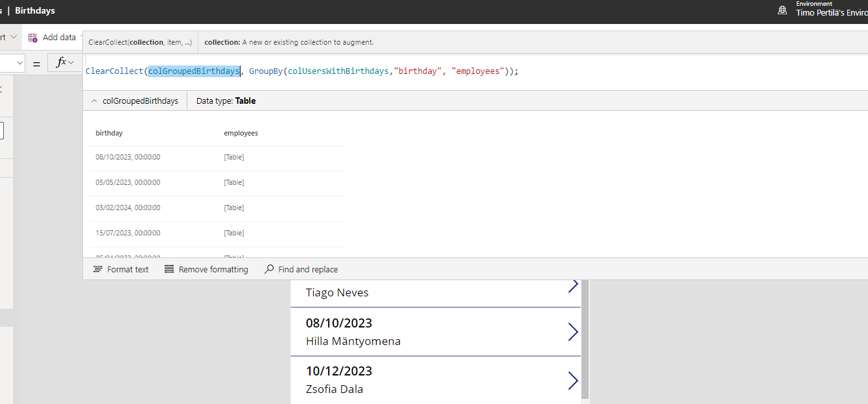Click the Add data menu item
868x404 pixels.
pos(58,38)
